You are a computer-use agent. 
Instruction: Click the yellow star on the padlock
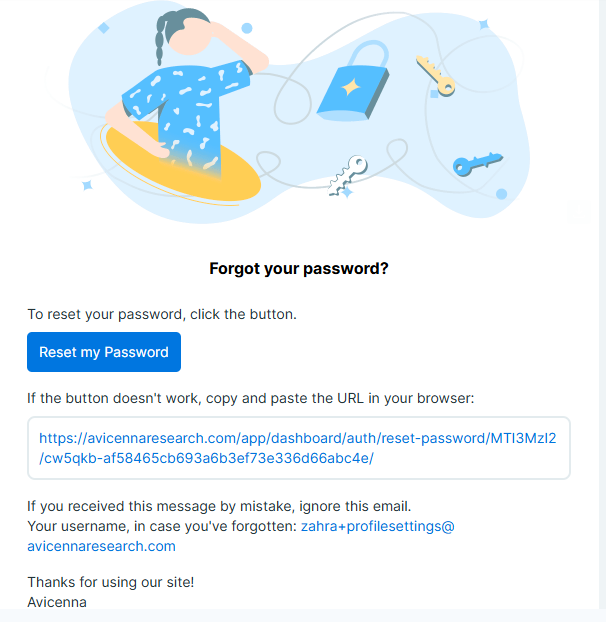point(351,88)
